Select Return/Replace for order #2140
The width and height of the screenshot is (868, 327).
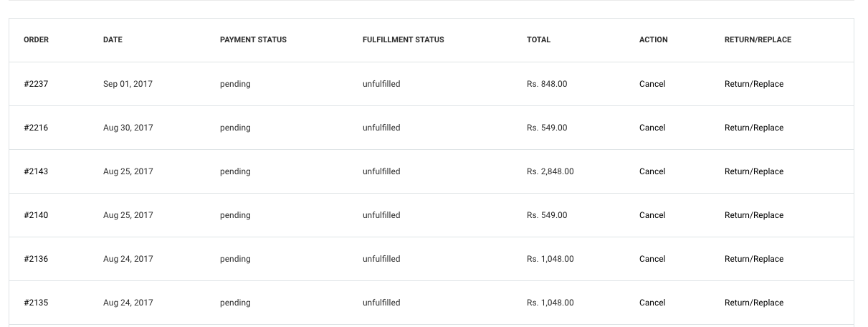(754, 215)
